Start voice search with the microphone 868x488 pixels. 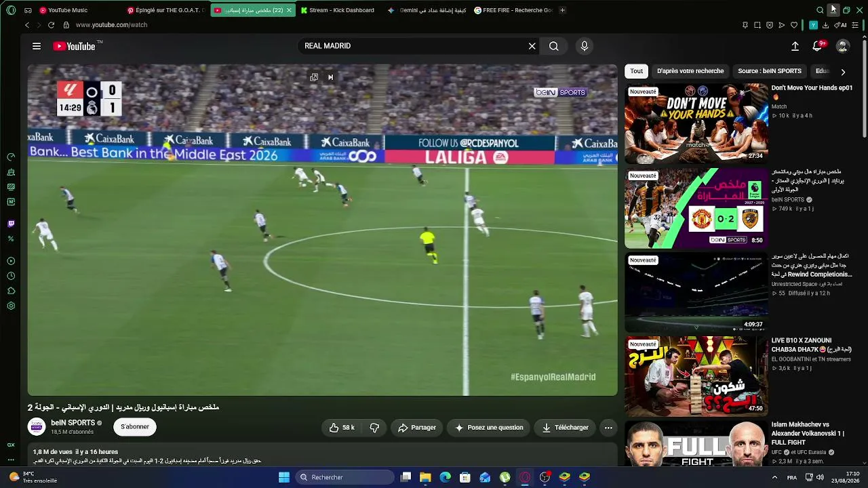(585, 46)
